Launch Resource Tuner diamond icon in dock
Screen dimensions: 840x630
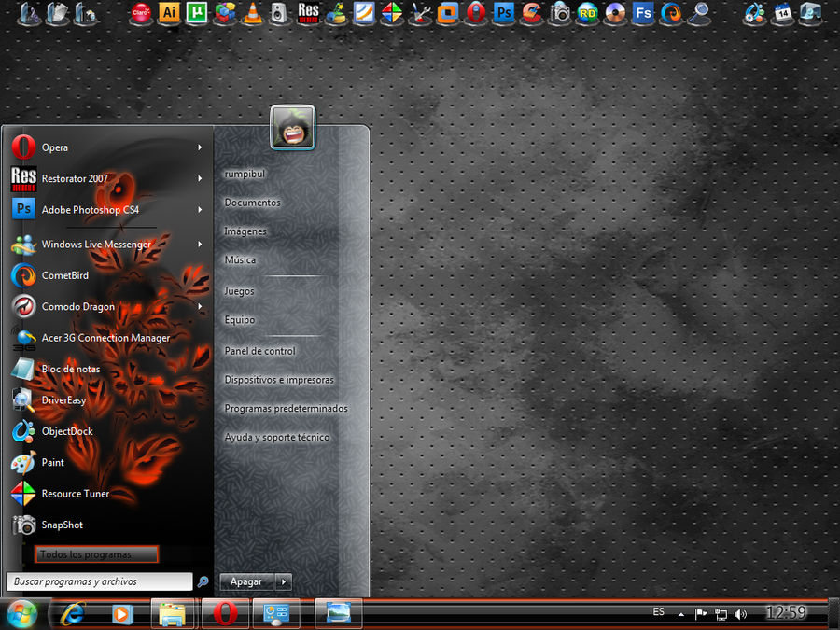[392, 13]
